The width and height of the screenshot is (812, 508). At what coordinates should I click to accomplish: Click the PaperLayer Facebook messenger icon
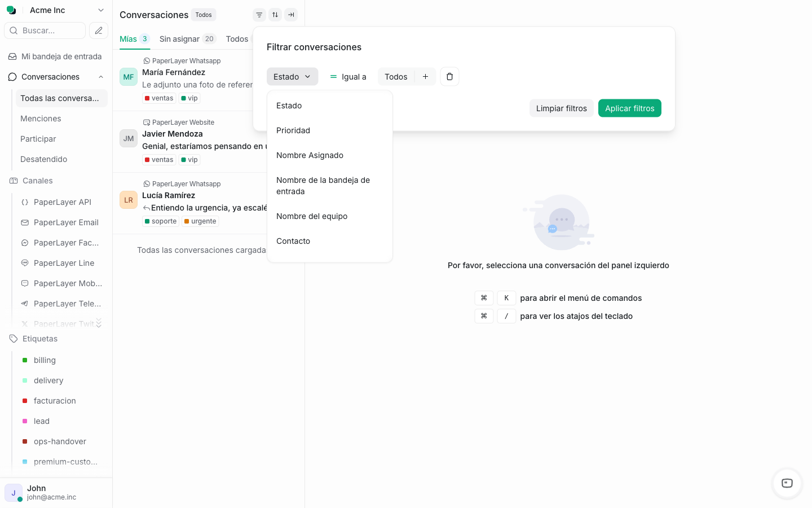coord(25,243)
